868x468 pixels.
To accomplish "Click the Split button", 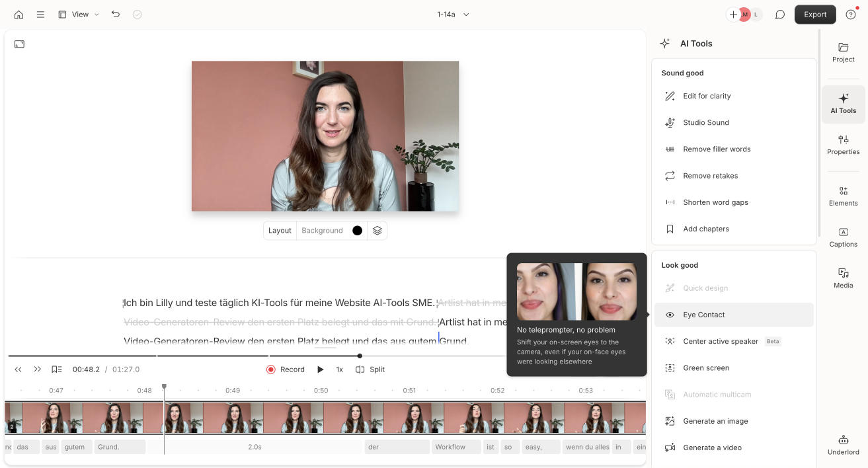I will (370, 370).
